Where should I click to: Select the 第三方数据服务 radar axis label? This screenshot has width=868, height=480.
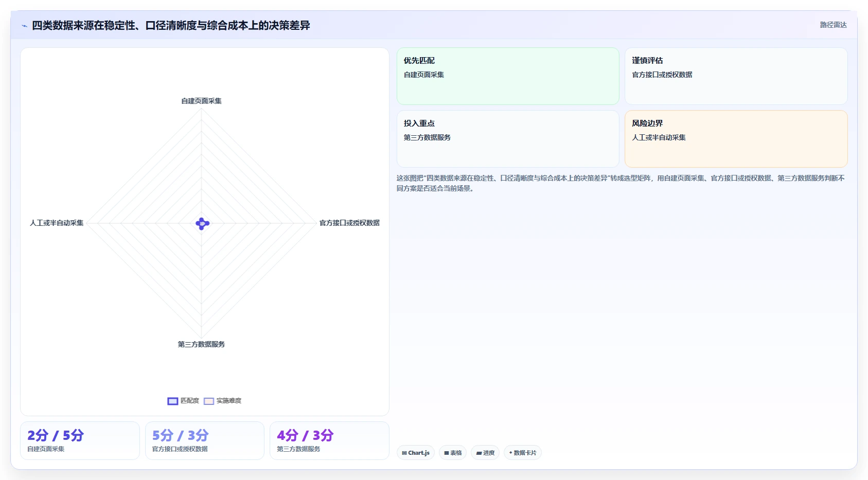[x=201, y=344]
